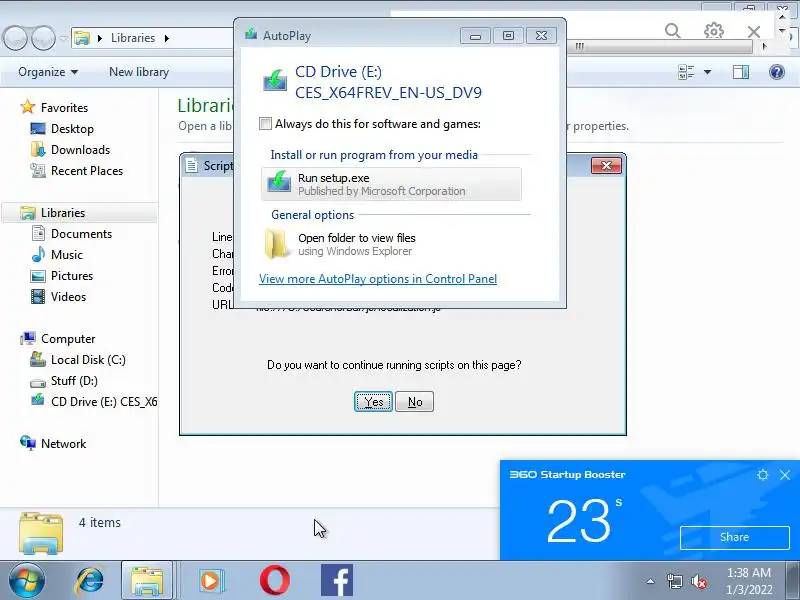Minimize the AutoPlay dialog
Viewport: 800px width, 600px height.
(475, 36)
